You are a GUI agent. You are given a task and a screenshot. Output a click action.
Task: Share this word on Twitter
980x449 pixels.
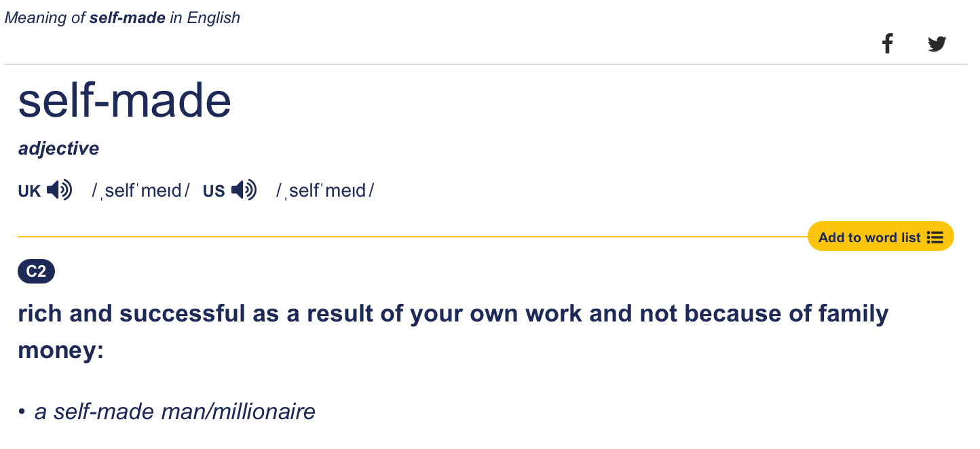coord(937,45)
